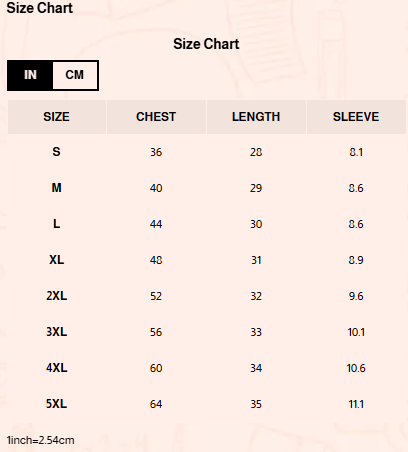Click the LENGTH column header
The width and height of the screenshot is (408, 452).
256,117
